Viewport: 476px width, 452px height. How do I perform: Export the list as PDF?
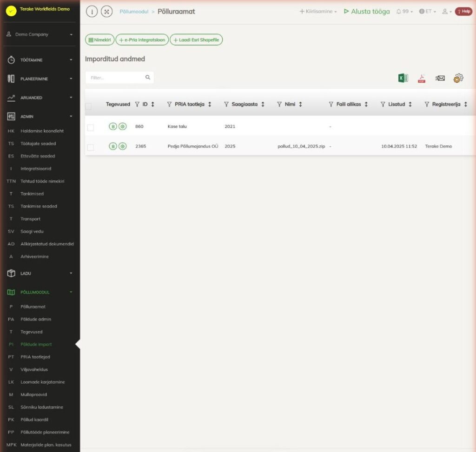click(x=421, y=78)
